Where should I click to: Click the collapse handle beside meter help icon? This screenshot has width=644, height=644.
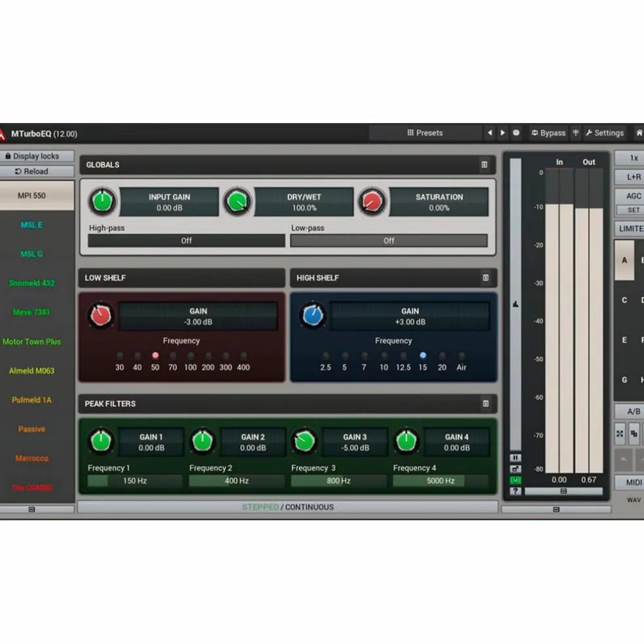tap(563, 491)
